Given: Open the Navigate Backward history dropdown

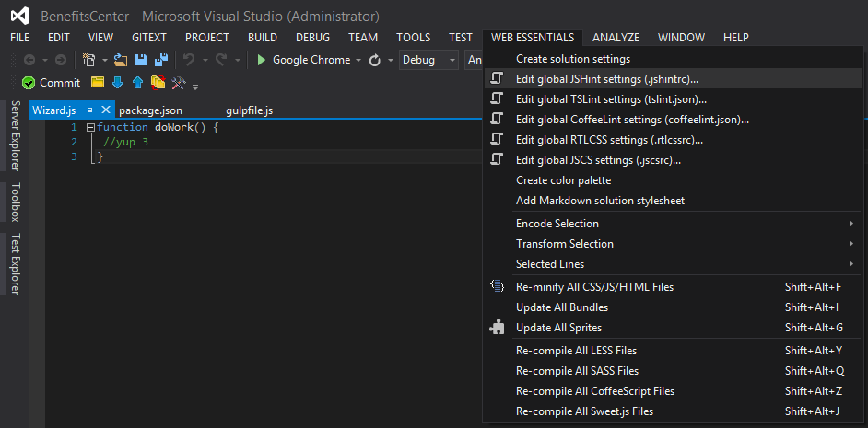Looking at the screenshot, I should click(45, 60).
